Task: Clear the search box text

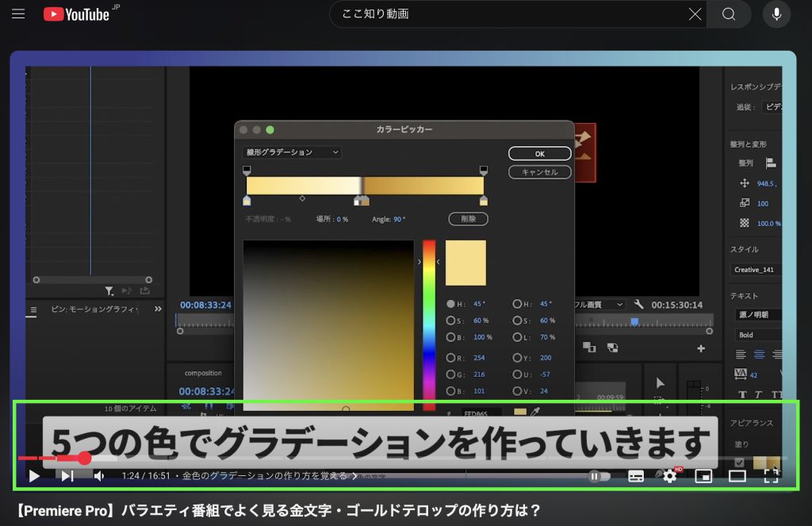Action: (x=695, y=14)
